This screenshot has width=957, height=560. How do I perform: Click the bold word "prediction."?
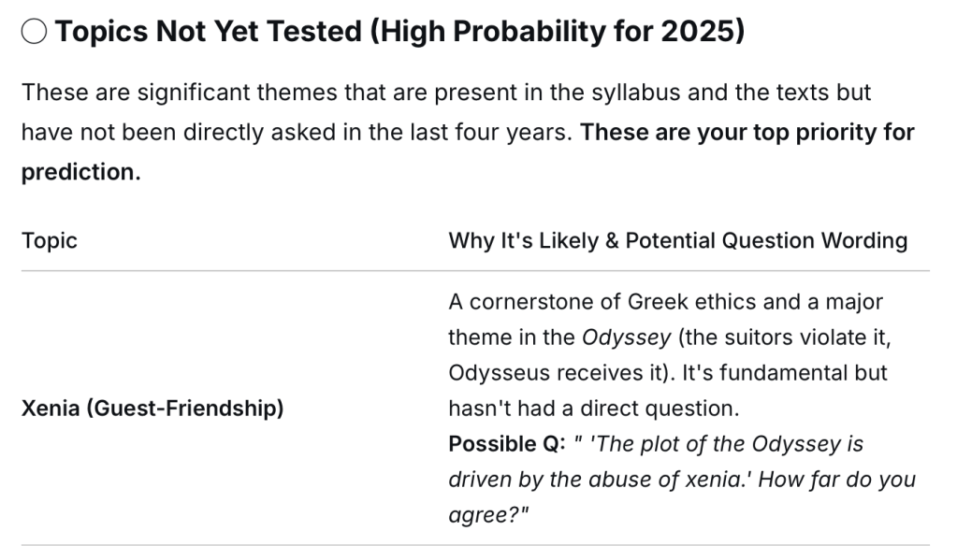[80, 173]
